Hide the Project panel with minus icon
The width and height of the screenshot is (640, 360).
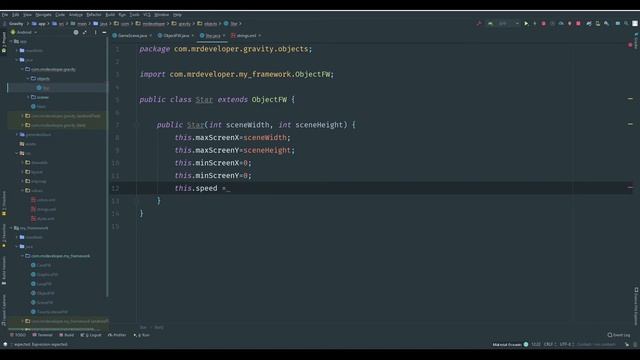tap(104, 32)
